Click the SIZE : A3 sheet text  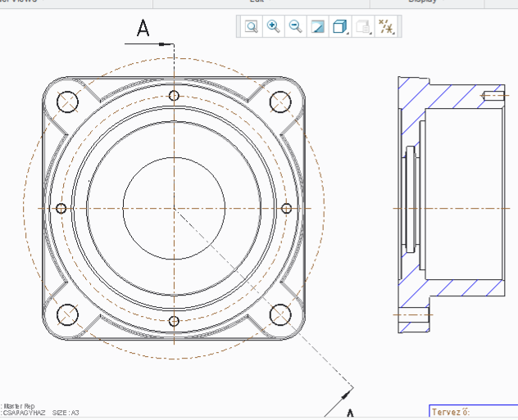pos(66,413)
